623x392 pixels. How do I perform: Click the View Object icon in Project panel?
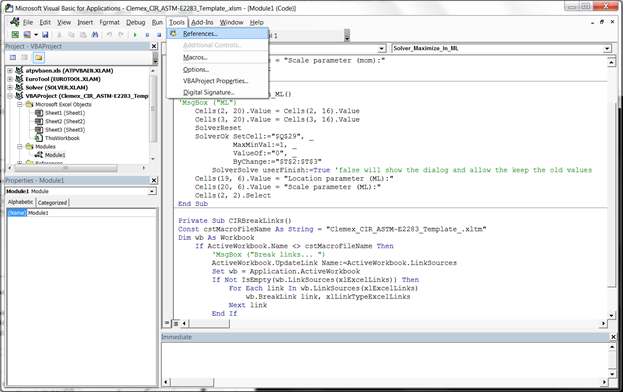click(25, 58)
